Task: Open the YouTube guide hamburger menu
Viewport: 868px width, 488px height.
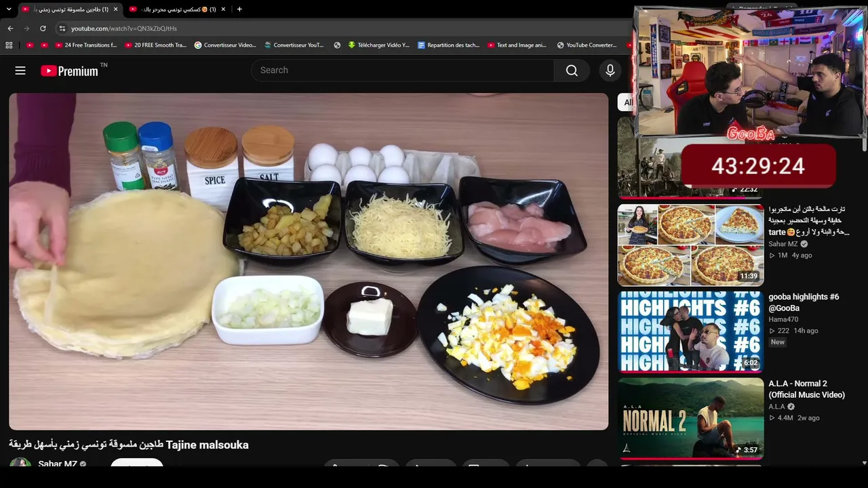Action: pos(20,70)
